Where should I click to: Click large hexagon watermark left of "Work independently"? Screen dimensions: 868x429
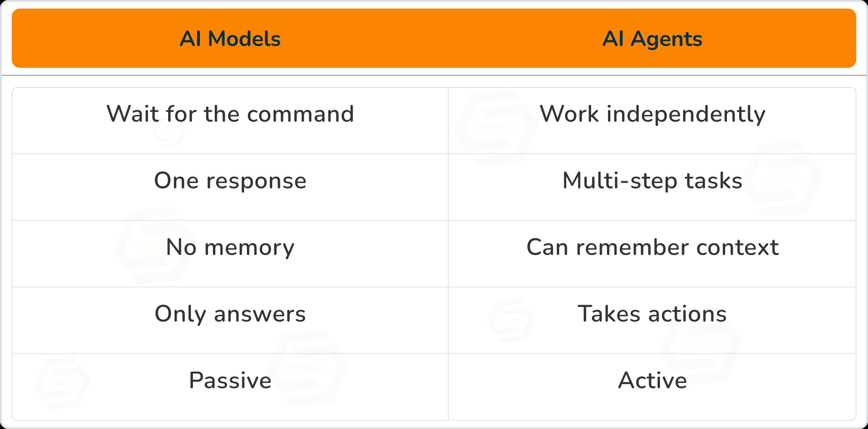pos(496,129)
